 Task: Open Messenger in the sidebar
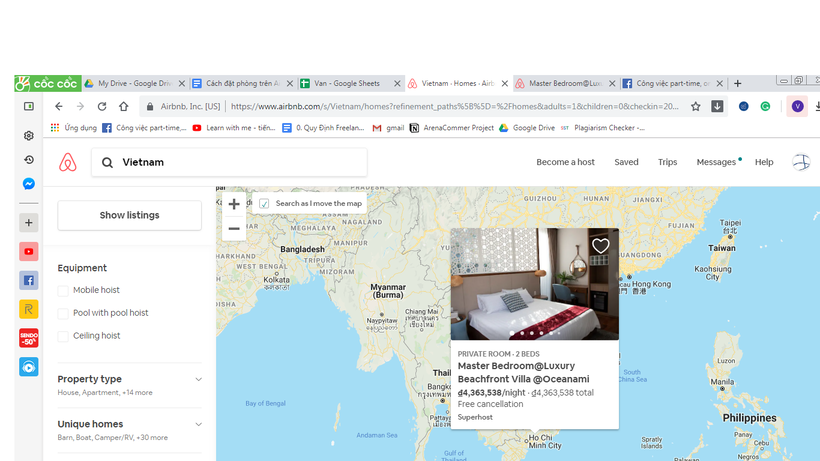29,184
